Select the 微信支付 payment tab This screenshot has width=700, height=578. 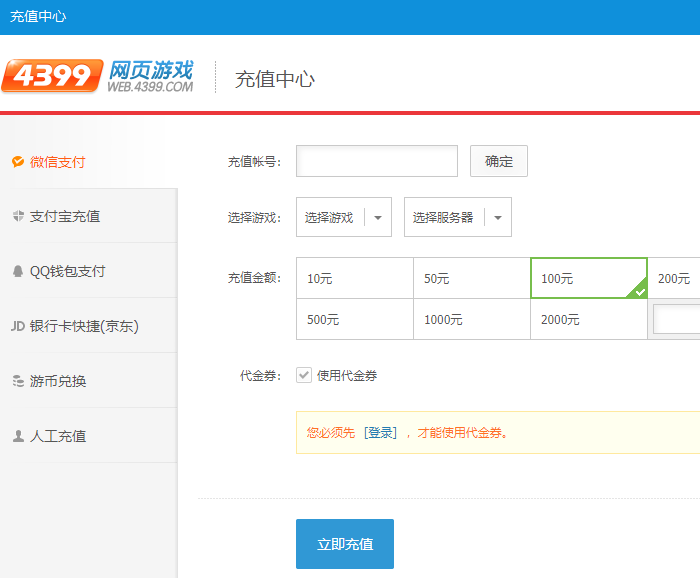[89, 162]
